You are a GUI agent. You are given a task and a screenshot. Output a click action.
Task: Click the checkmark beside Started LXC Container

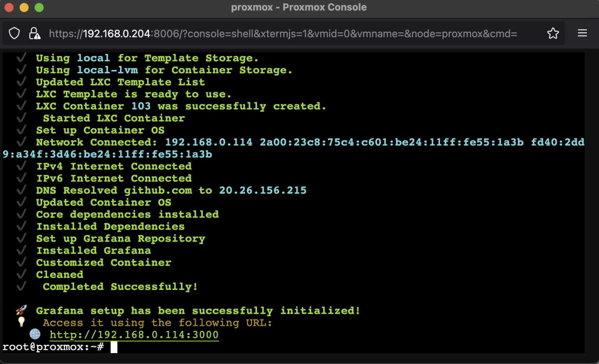click(x=21, y=117)
